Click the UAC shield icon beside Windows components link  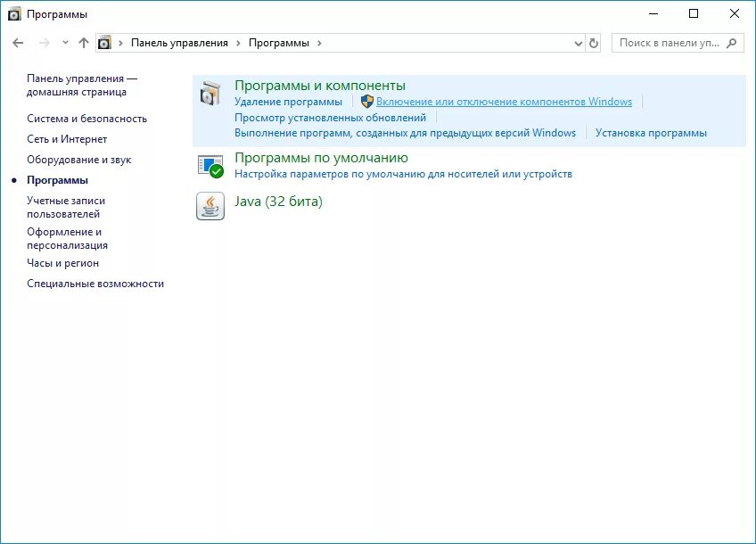pyautogui.click(x=367, y=102)
